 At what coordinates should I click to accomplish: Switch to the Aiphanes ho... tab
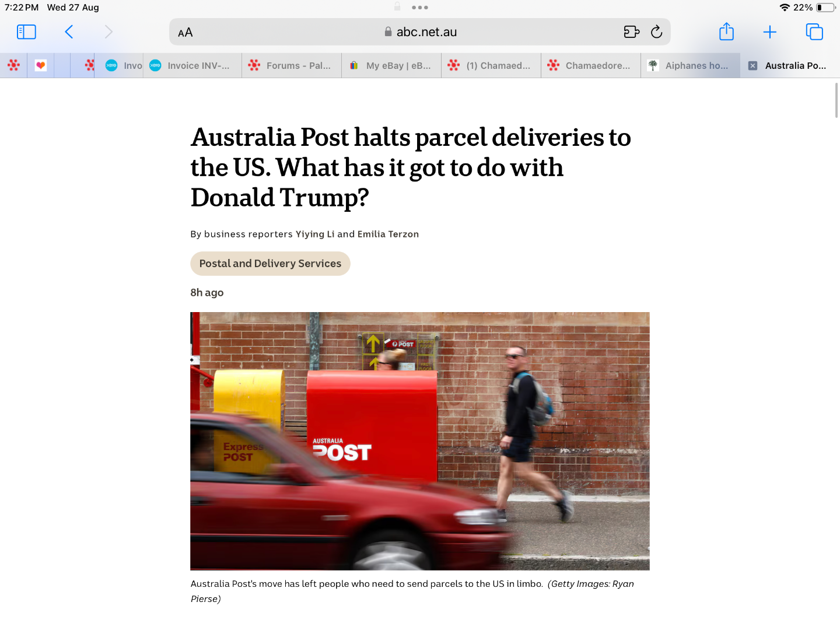tap(691, 66)
